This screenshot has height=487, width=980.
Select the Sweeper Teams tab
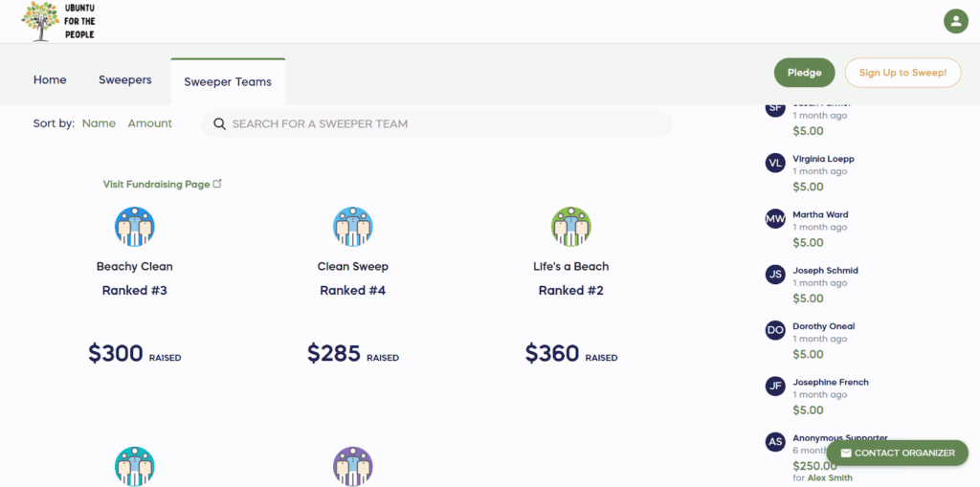(x=228, y=82)
